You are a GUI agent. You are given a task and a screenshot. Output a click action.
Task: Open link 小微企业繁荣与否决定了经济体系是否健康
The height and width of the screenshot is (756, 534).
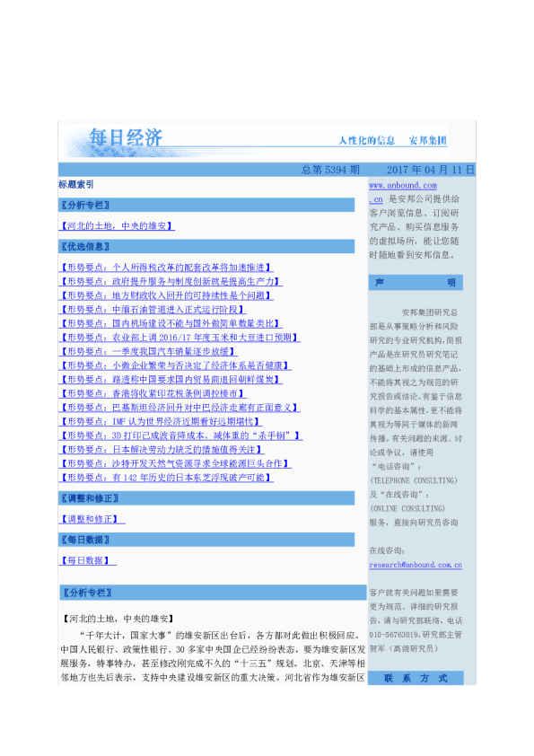click(175, 365)
